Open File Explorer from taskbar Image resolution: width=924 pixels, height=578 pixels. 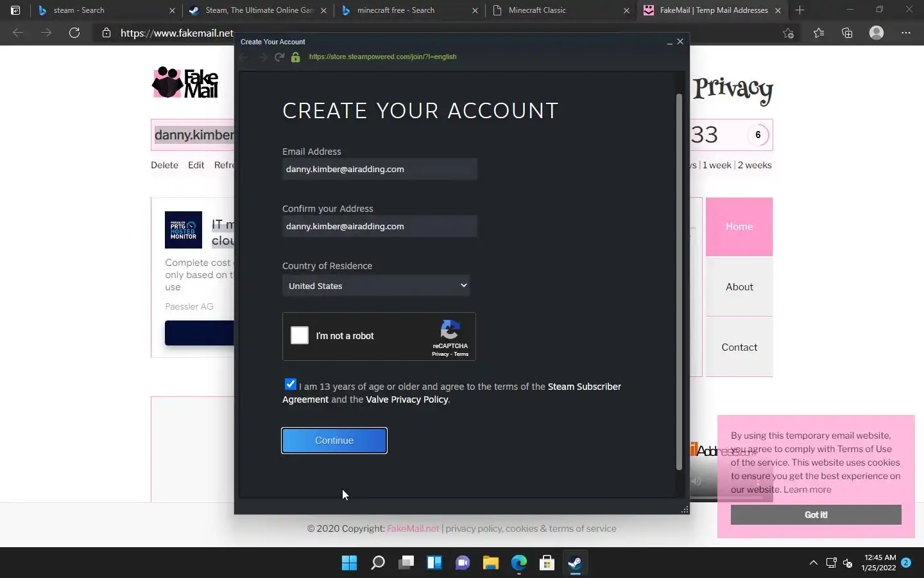point(490,563)
